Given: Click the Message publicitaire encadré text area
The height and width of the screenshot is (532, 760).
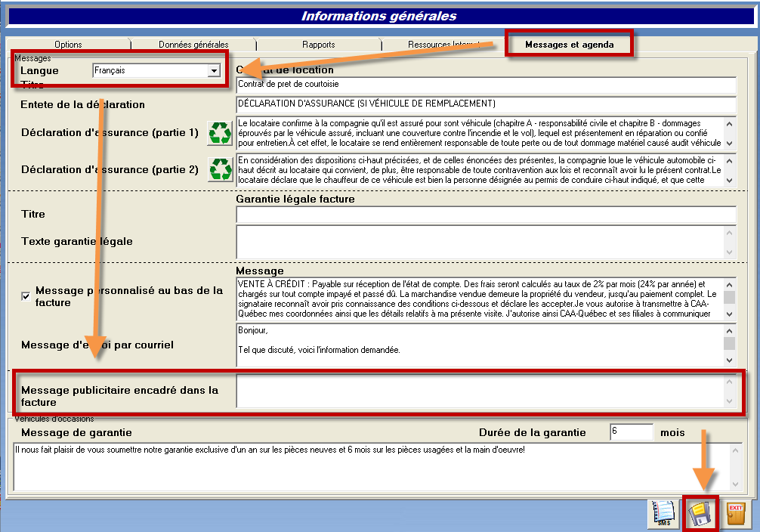Looking at the screenshot, I should [480, 391].
